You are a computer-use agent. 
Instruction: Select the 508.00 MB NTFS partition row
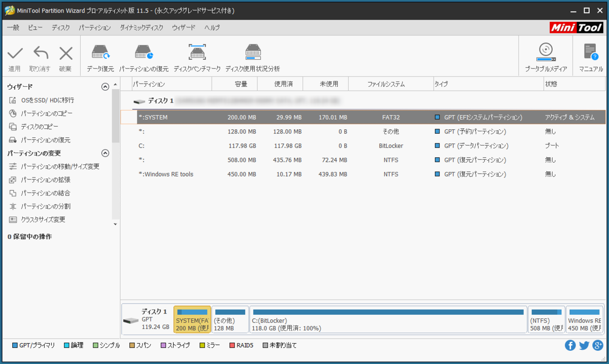coord(363,160)
